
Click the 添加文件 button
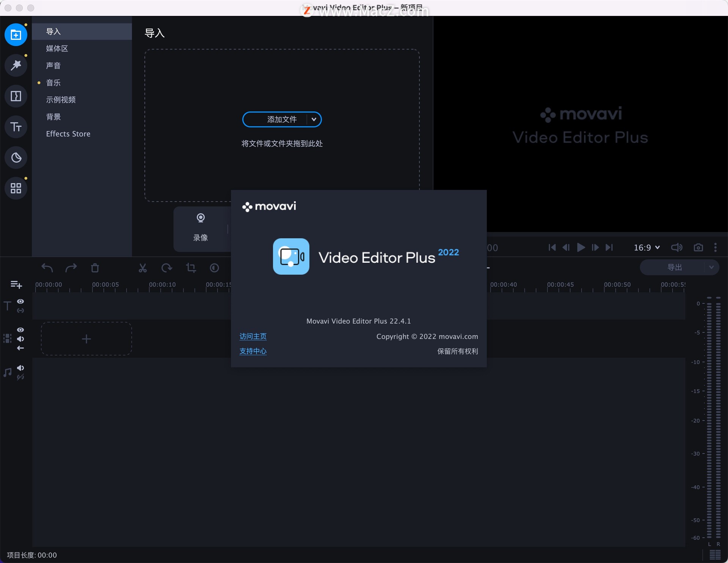282,119
